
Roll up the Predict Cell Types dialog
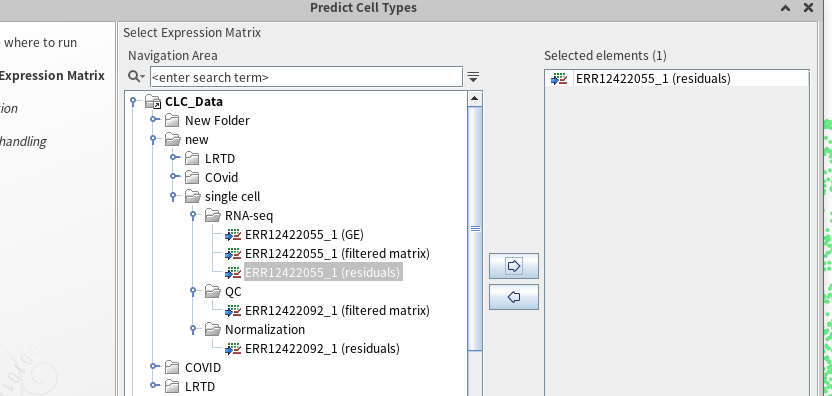point(786,7)
